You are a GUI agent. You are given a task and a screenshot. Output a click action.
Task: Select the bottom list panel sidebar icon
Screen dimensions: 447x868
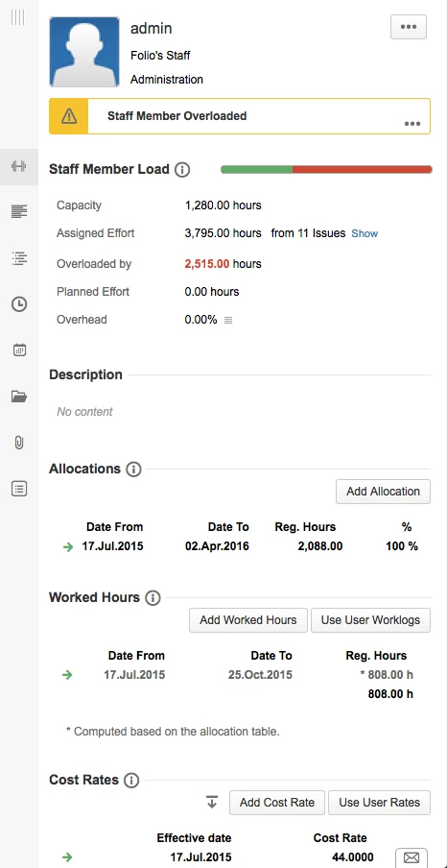(19, 489)
